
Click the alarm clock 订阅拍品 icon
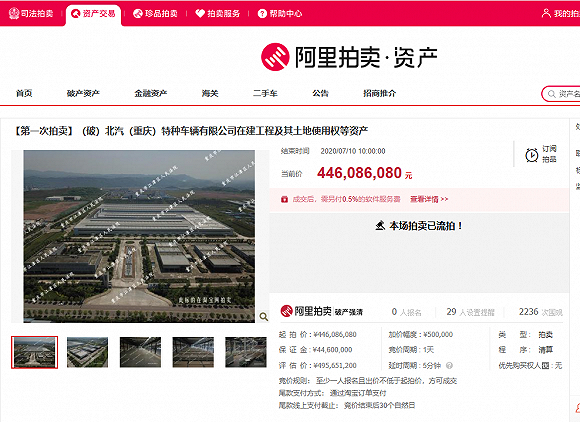pyautogui.click(x=532, y=155)
